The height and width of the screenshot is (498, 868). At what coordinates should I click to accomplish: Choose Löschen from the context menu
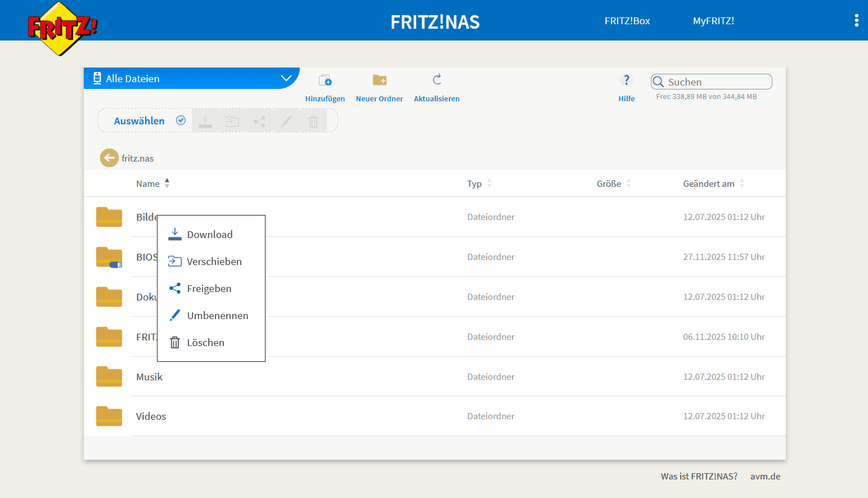[x=211, y=343]
